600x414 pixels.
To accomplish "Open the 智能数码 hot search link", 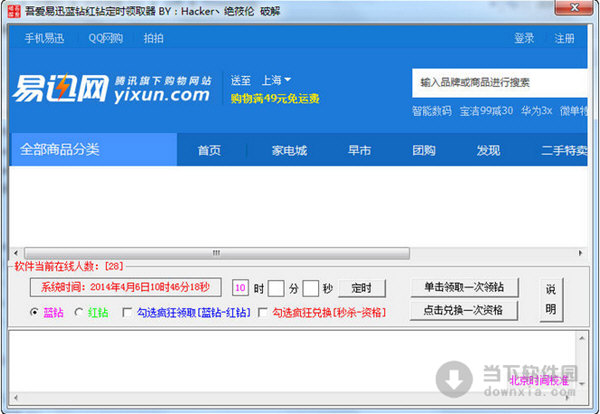I will (x=432, y=111).
